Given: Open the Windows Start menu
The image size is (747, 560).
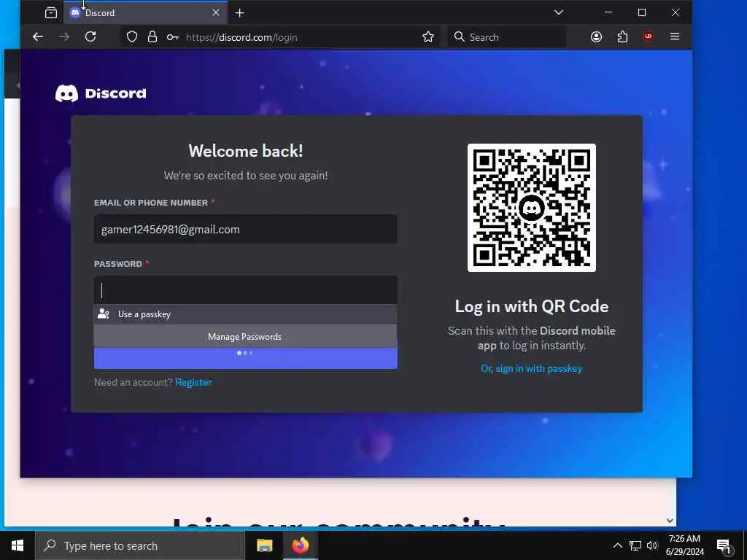Looking at the screenshot, I should [x=18, y=545].
